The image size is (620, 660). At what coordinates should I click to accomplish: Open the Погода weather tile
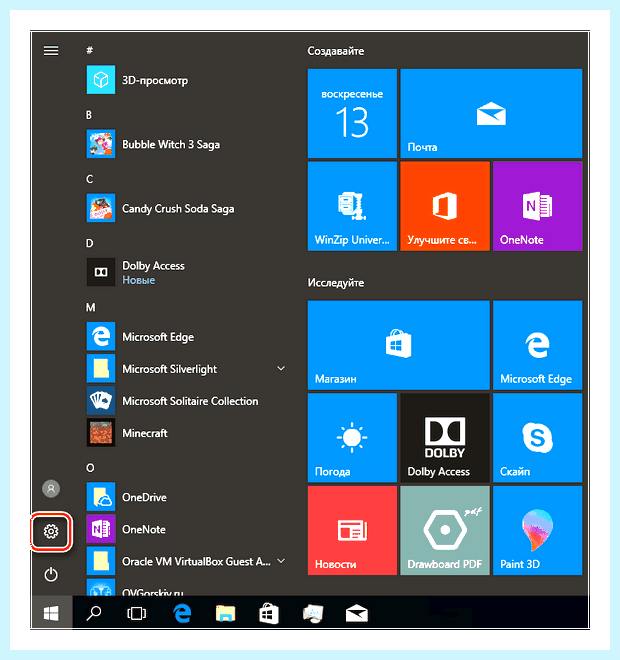pos(352,438)
